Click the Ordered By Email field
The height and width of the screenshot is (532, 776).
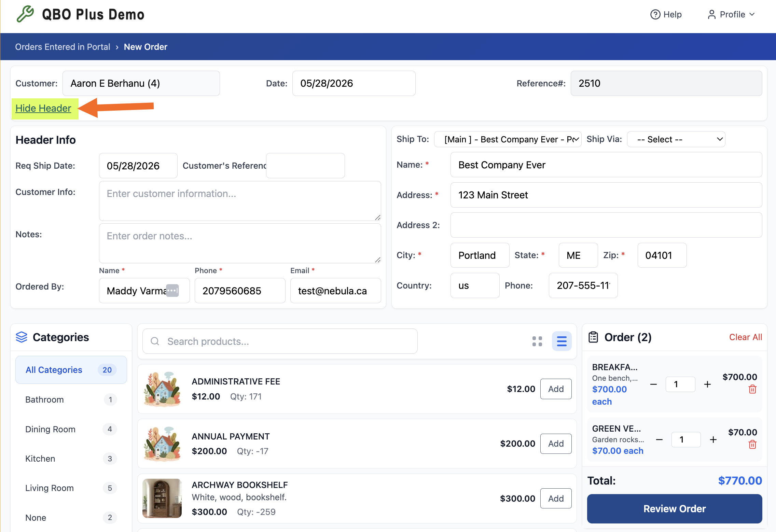coord(335,291)
